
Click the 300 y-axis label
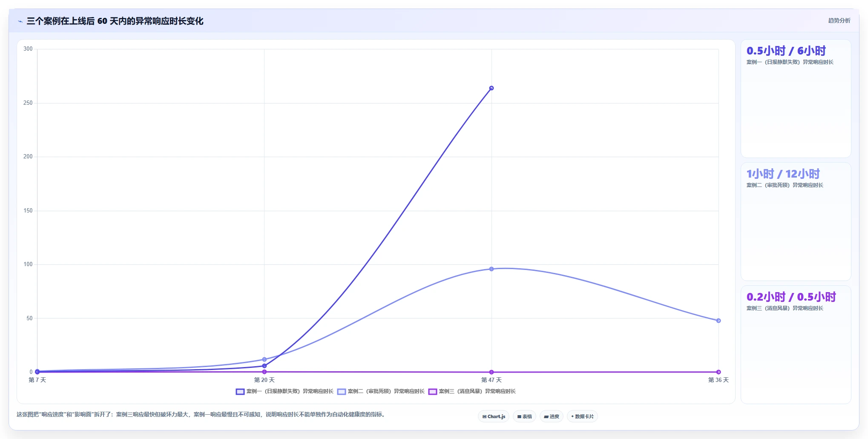click(x=28, y=49)
